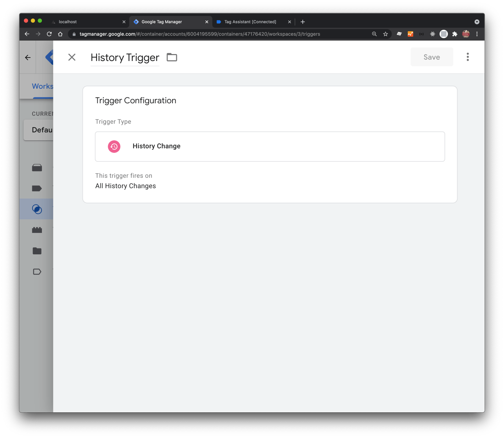Open the browser profile sidebar dropdown chevron

(x=477, y=21)
